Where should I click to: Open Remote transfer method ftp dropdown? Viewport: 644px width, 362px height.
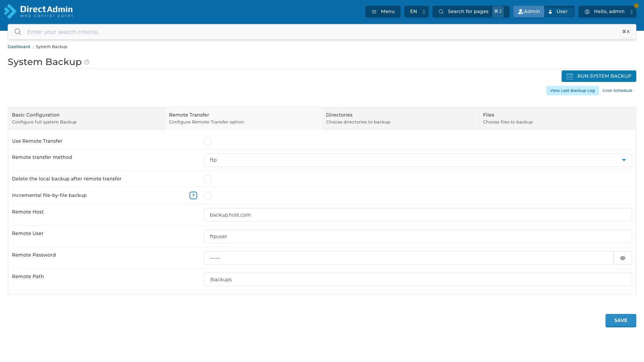pyautogui.click(x=418, y=160)
